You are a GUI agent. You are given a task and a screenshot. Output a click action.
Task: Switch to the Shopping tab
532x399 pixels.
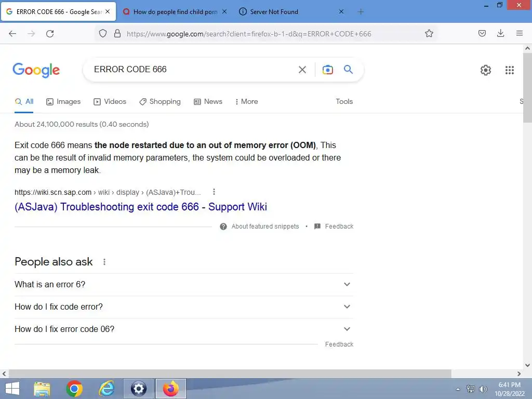point(160,101)
